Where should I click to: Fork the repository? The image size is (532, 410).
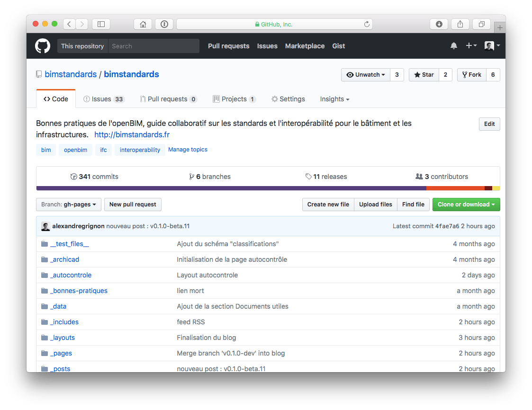point(472,75)
